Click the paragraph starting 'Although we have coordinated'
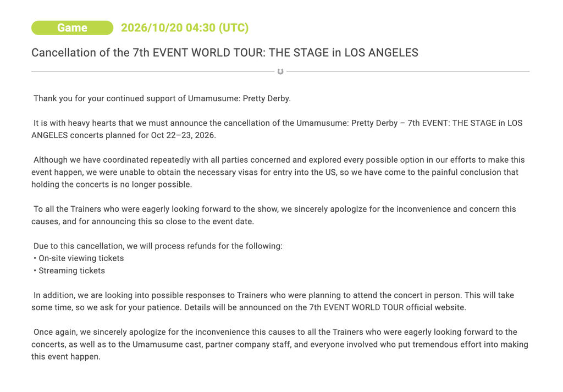Image resolution: width=563 pixels, height=392 pixels. tap(278, 172)
